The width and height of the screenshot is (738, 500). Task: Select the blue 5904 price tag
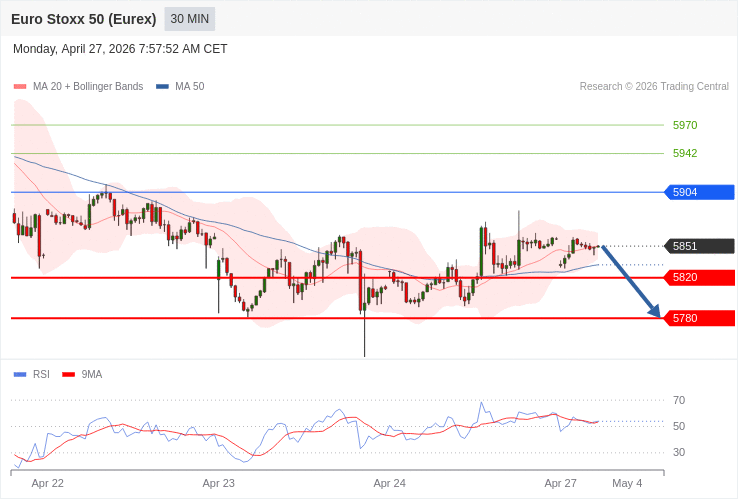[x=699, y=192]
